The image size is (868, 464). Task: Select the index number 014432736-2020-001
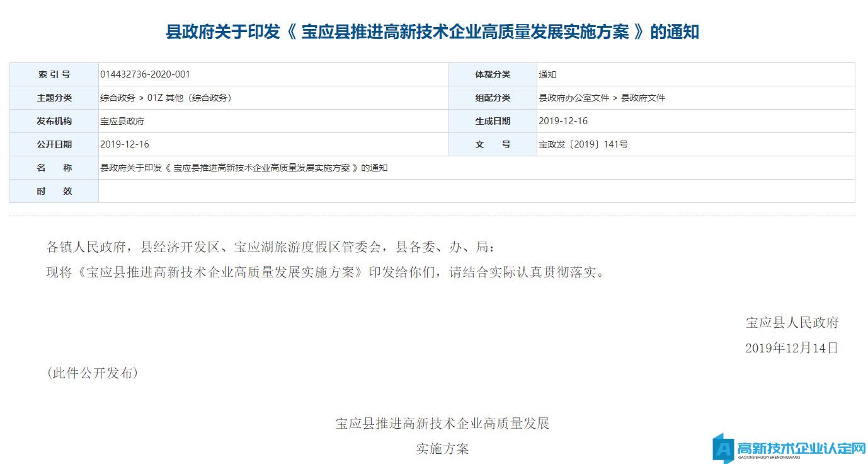click(x=145, y=74)
